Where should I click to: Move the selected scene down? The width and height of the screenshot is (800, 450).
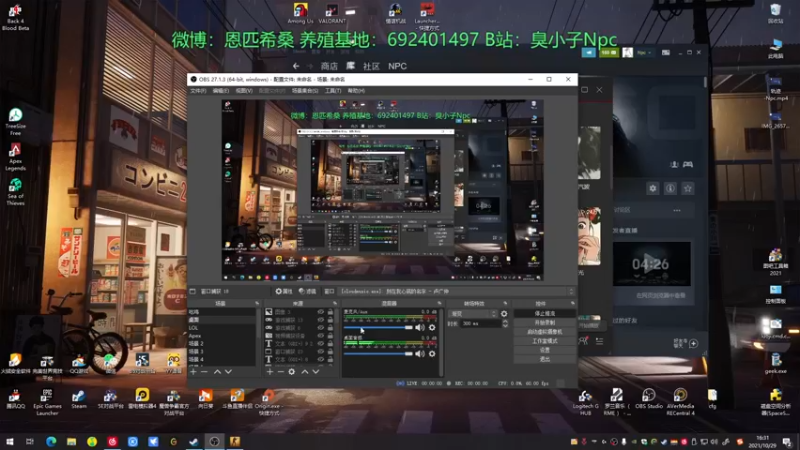(x=229, y=372)
